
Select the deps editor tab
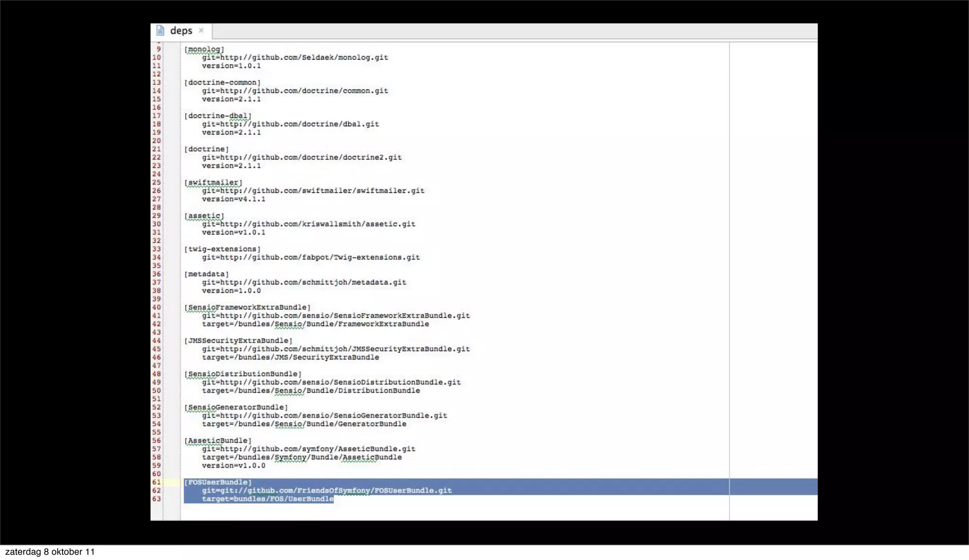(x=181, y=31)
